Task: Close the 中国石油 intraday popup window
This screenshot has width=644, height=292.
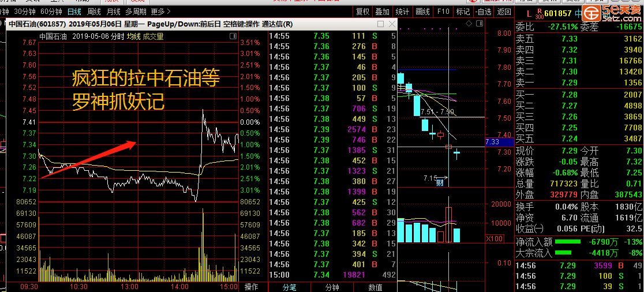Action: click(392, 24)
